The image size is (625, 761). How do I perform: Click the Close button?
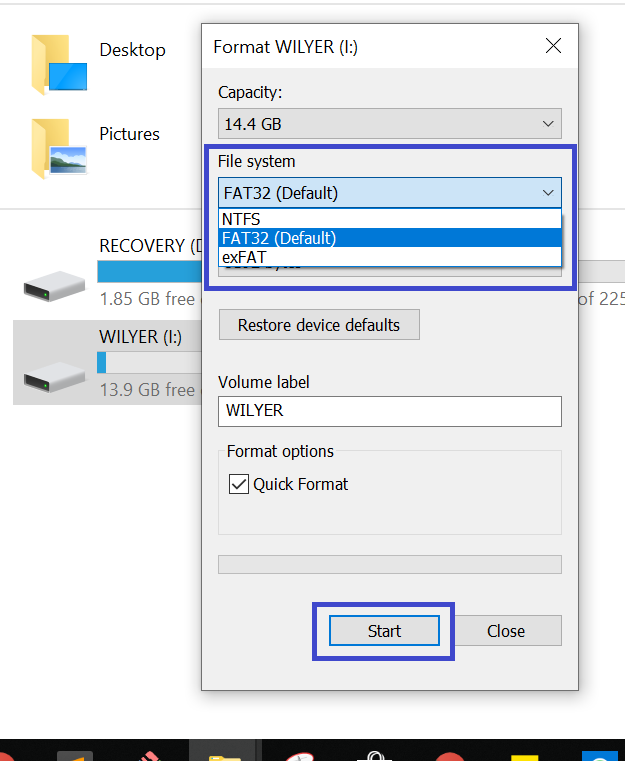(x=506, y=630)
